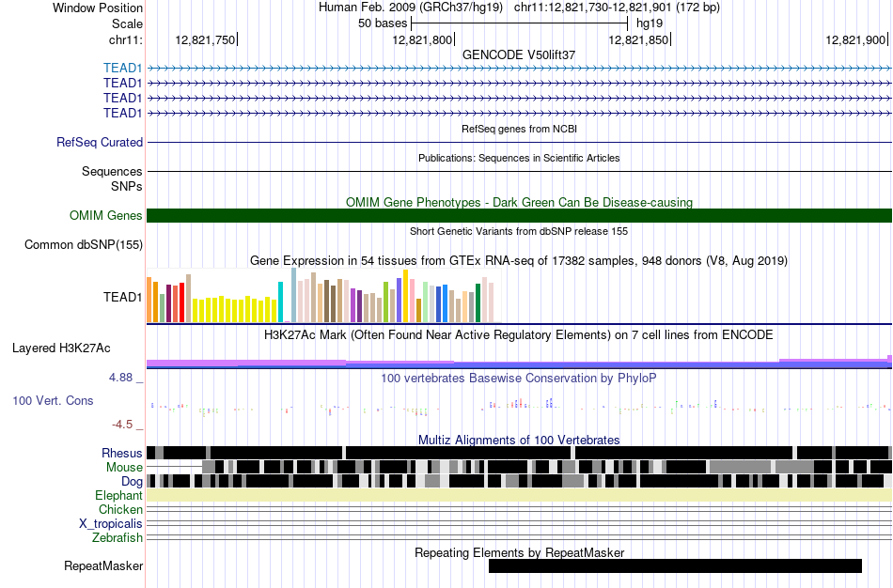
Task: Click the Zebrafish species label
Action: pyautogui.click(x=117, y=537)
